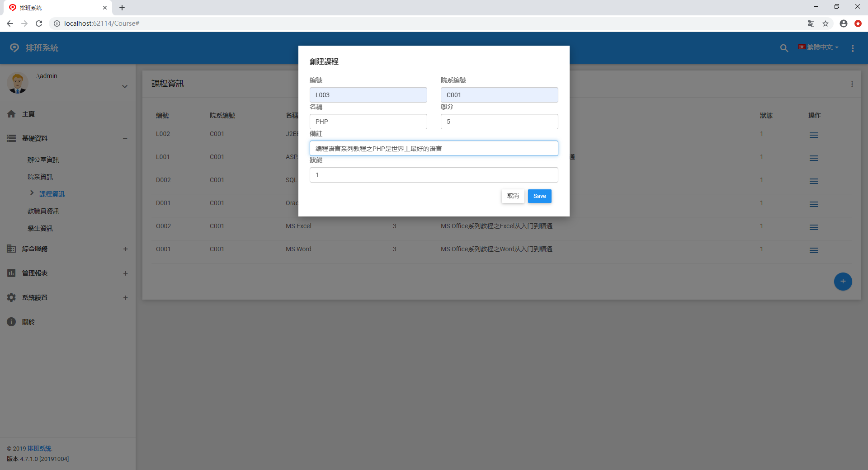
Task: Open the action menu for row D002
Action: [814, 181]
